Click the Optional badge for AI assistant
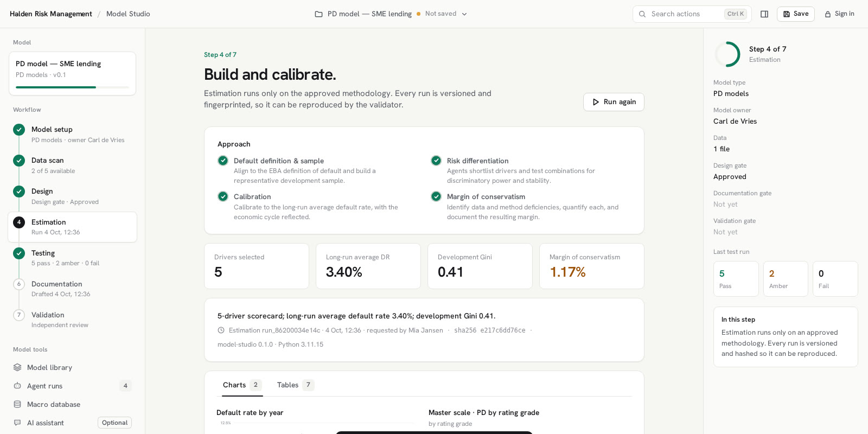 [114, 423]
